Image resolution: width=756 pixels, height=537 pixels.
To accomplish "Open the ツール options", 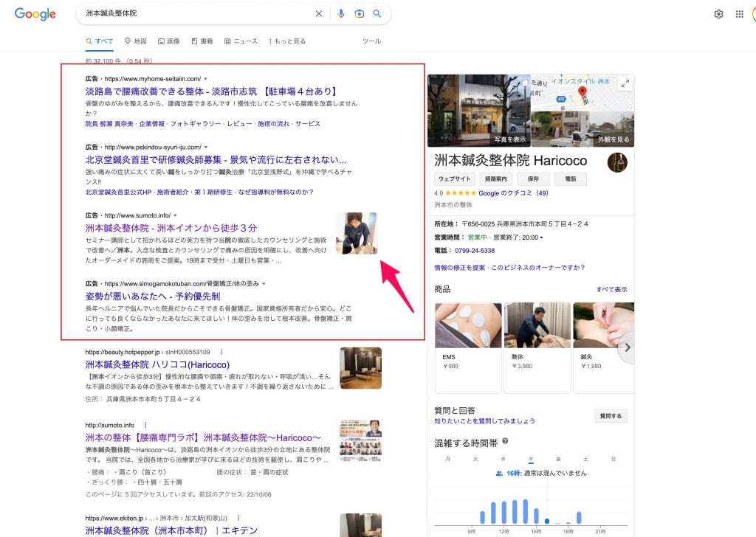I will point(371,41).
